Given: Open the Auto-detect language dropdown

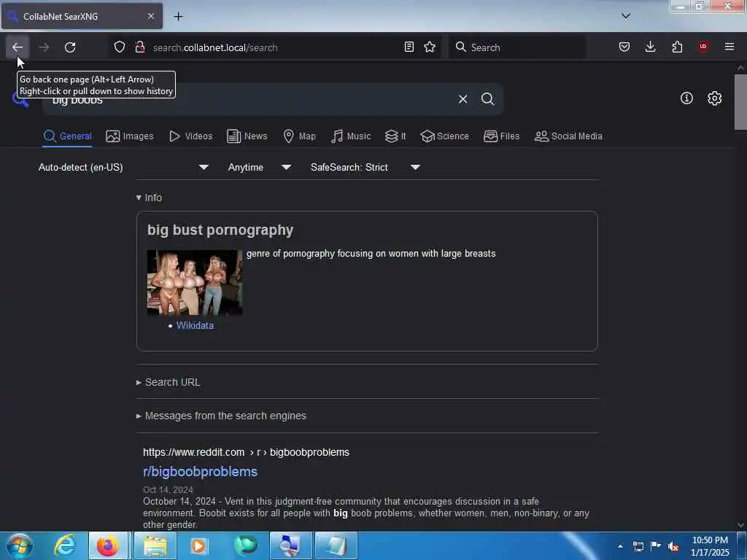Looking at the screenshot, I should (x=124, y=167).
